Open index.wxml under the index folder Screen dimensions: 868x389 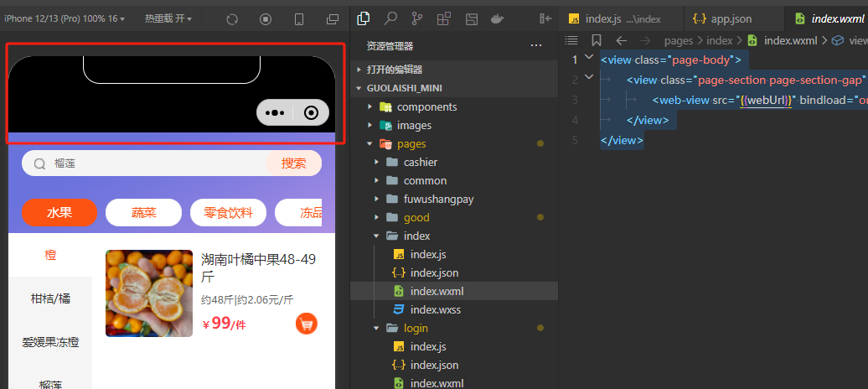(x=454, y=291)
